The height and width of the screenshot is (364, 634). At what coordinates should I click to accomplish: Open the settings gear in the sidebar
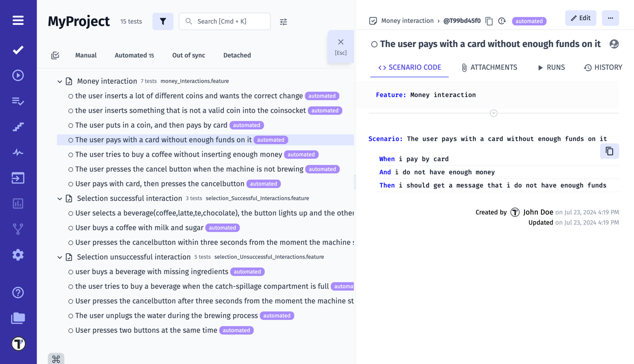coord(18,255)
